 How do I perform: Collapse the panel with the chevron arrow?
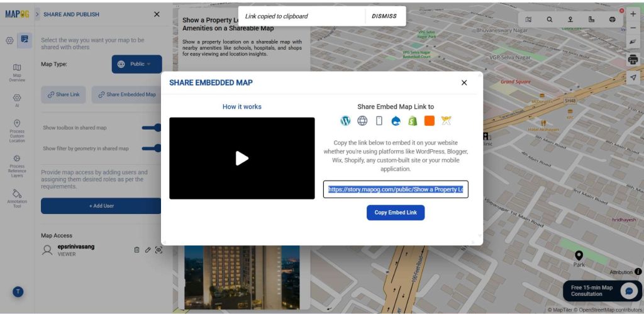pyautogui.click(x=37, y=14)
